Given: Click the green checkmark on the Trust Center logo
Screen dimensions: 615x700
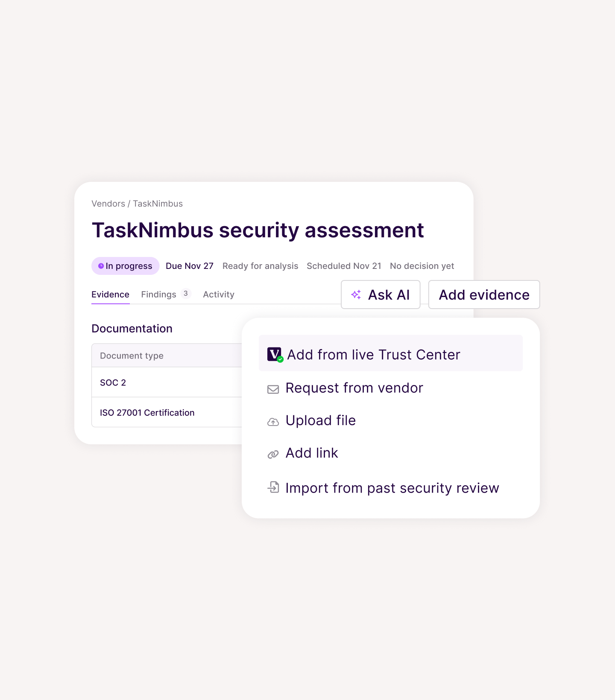Looking at the screenshot, I should point(280,360).
